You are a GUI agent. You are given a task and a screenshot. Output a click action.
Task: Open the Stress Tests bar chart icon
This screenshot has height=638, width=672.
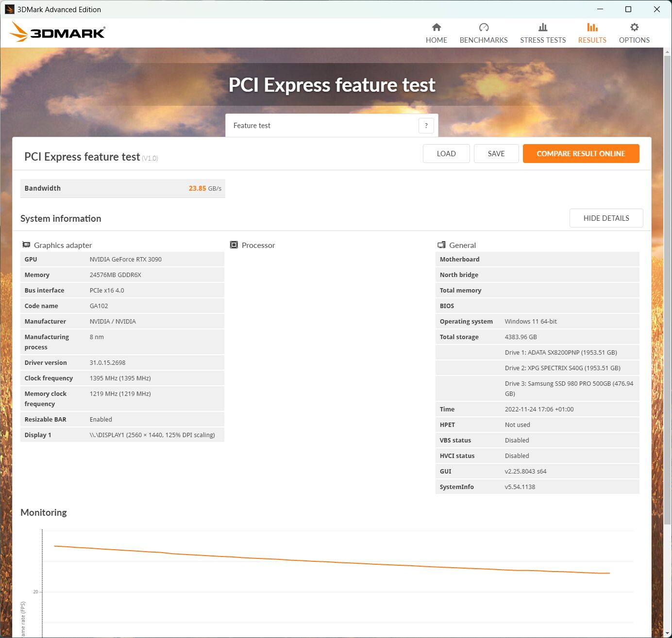[x=543, y=27]
